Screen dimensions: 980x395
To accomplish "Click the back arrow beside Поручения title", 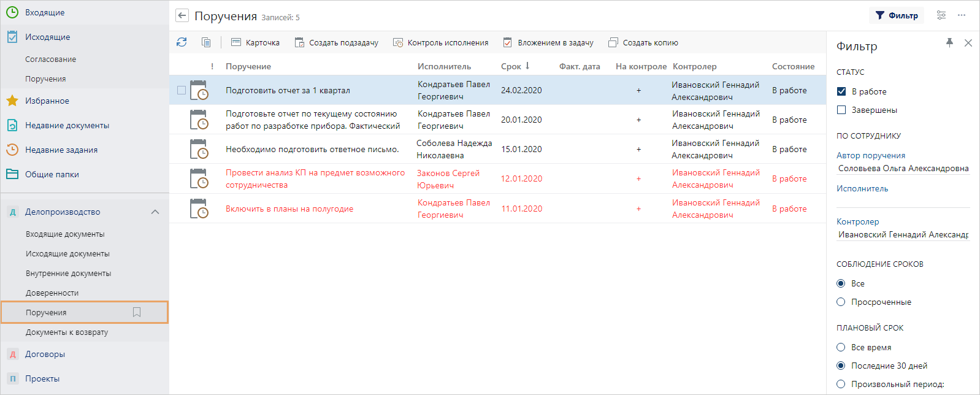I will click(182, 16).
